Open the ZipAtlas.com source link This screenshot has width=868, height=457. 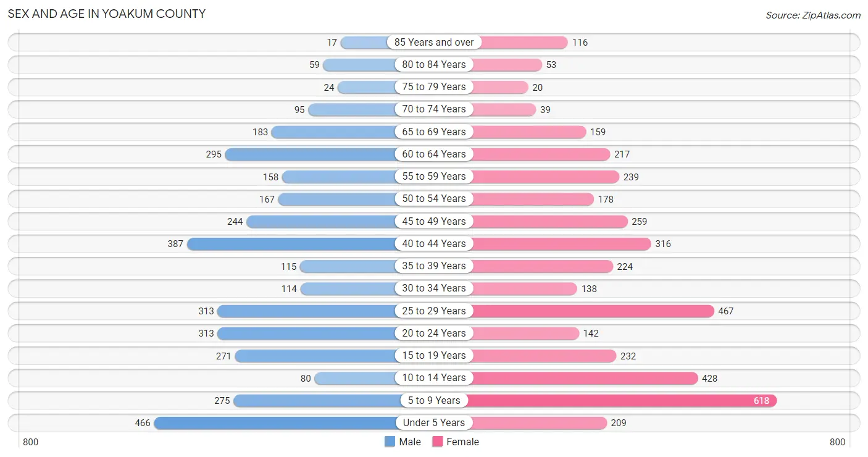click(x=813, y=15)
